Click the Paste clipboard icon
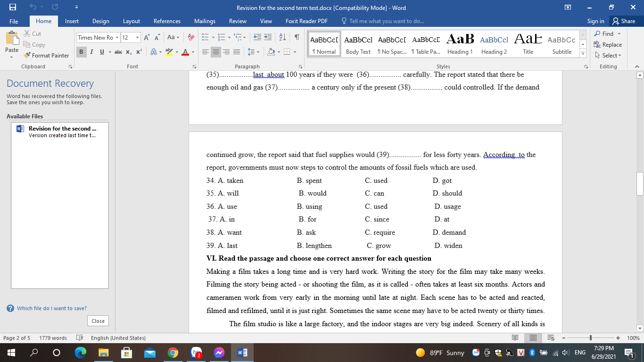This screenshot has height=362, width=644. (x=12, y=38)
